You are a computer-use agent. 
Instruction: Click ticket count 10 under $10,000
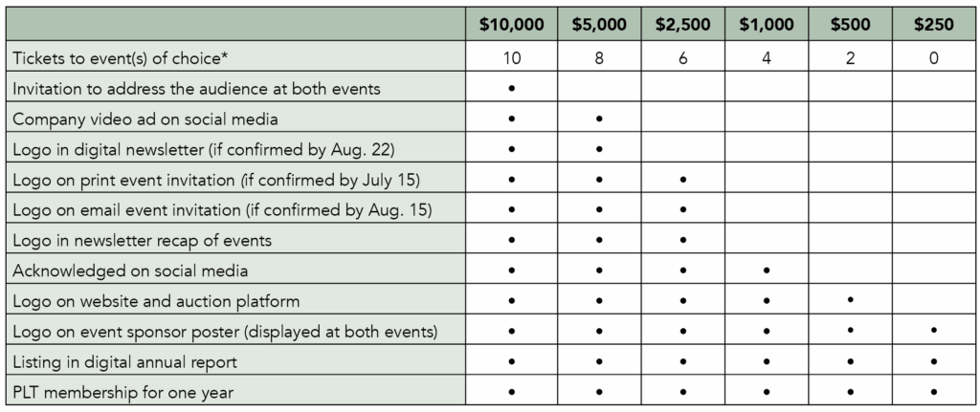[512, 58]
